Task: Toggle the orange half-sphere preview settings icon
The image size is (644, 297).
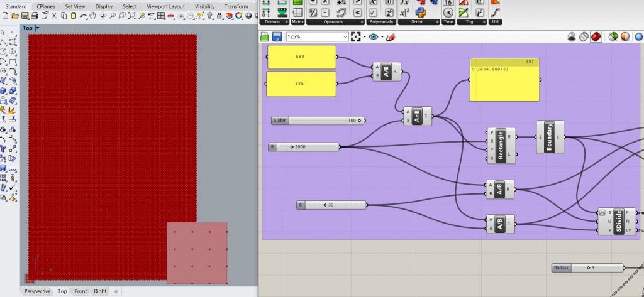Action: pyautogui.click(x=625, y=37)
